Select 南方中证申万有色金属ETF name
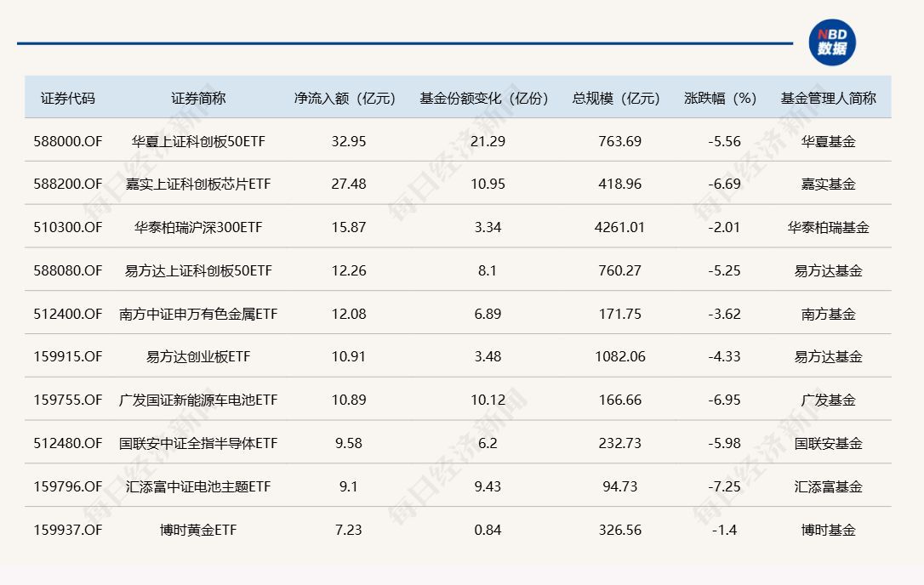Screen dimensions: 924x585 point(198,314)
